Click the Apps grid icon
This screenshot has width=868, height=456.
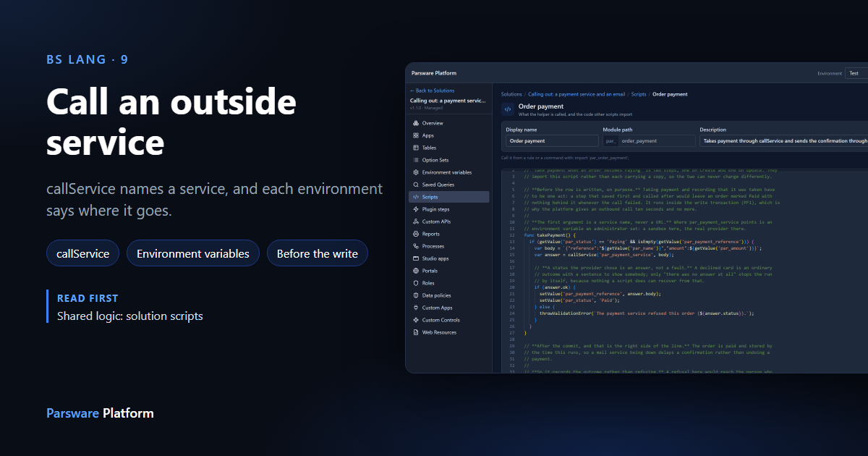click(416, 135)
